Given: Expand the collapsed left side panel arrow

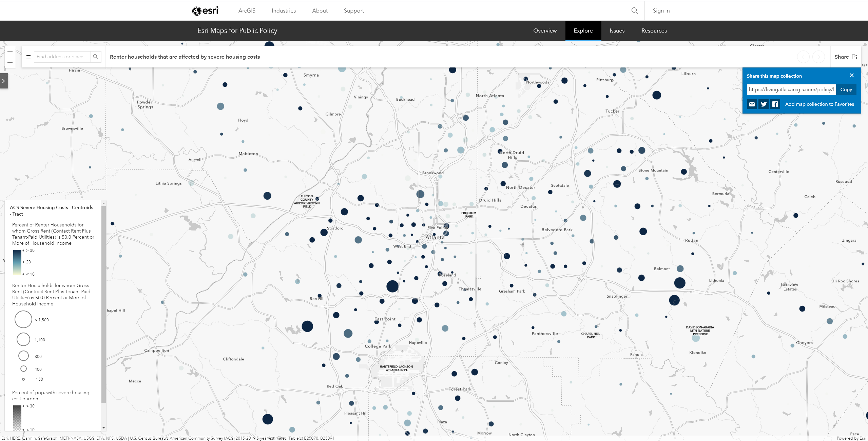Looking at the screenshot, I should [x=4, y=81].
